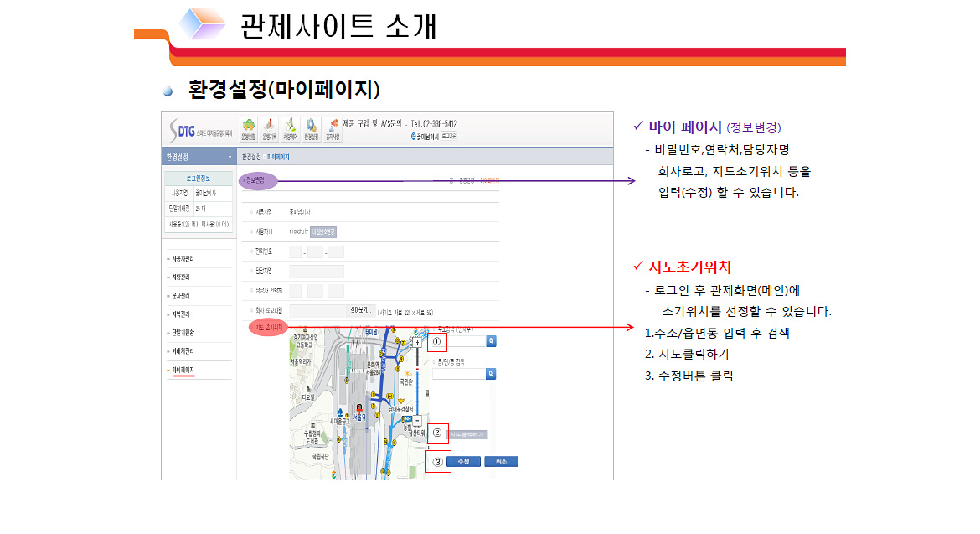Open 거래처관리 in the left menu

(183, 351)
